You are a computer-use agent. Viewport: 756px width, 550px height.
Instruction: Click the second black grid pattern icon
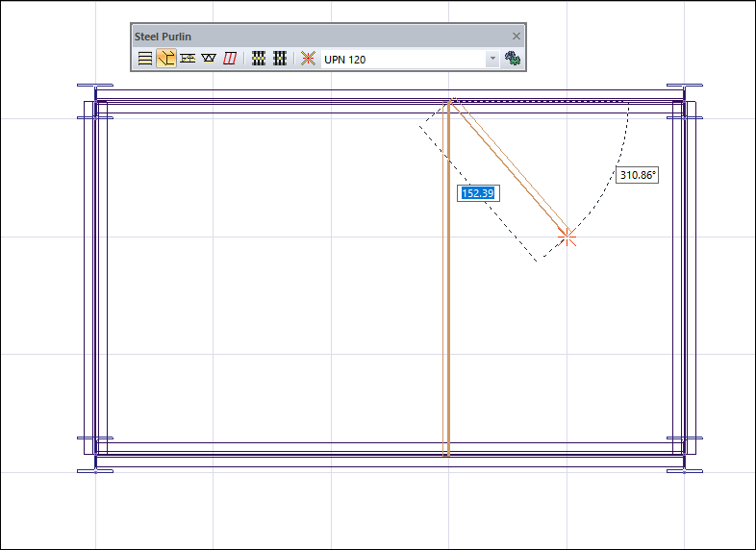(x=280, y=59)
